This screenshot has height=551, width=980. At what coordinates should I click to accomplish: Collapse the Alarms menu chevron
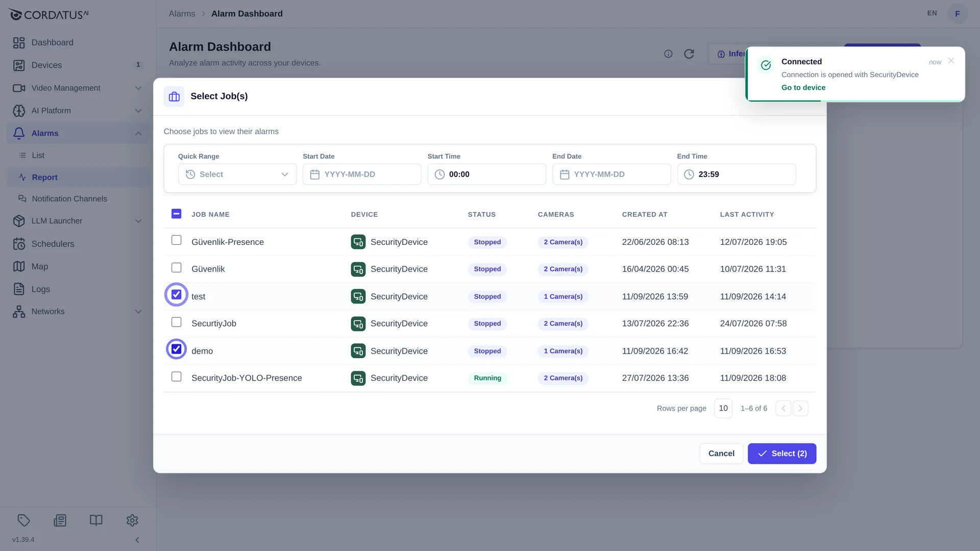tap(138, 133)
